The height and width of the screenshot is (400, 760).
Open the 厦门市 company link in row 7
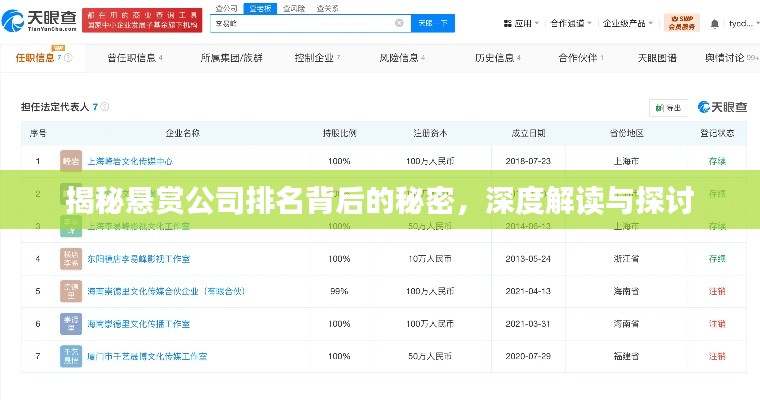(147, 356)
